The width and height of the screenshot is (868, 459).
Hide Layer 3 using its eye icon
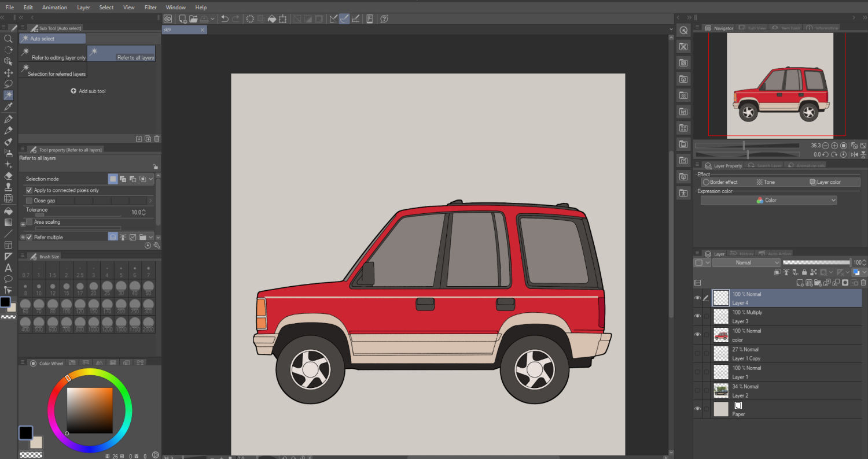(x=697, y=316)
